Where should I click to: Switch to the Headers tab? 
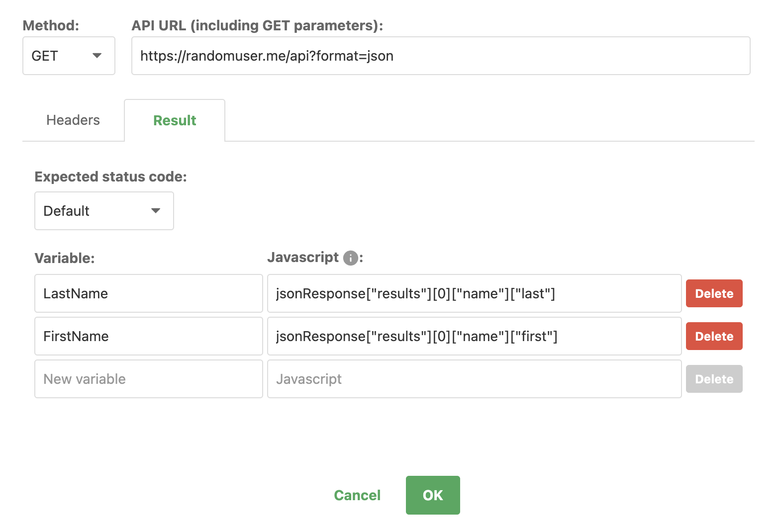(x=73, y=120)
